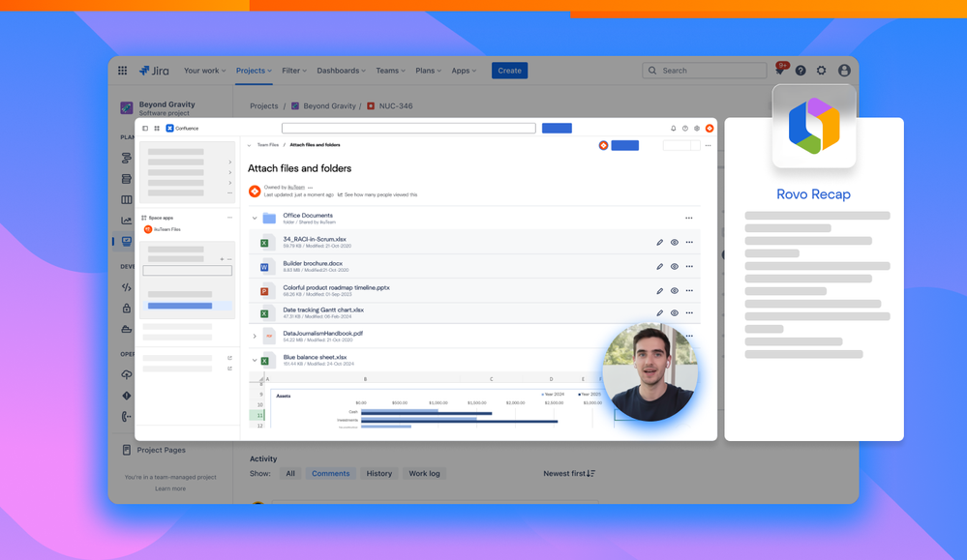Click the orange ikuTeam avatar in Confluence top bar
Screen dimensions: 967x560
pyautogui.click(x=710, y=128)
